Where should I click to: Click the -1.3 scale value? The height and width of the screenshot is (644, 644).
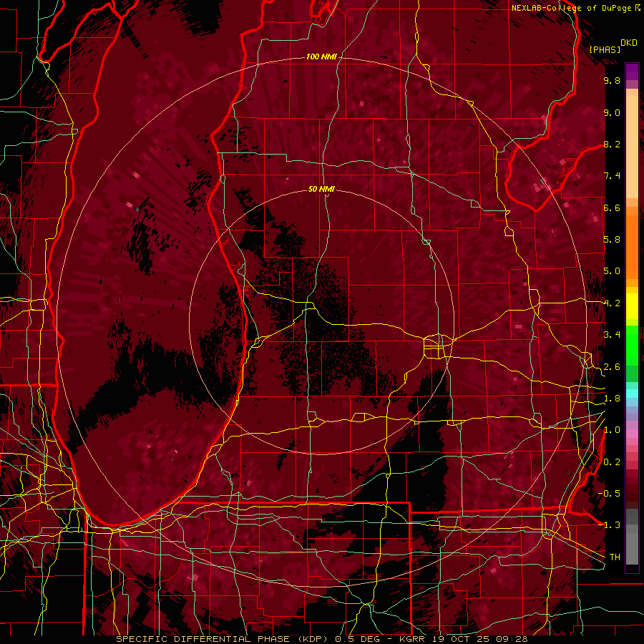coord(609,525)
